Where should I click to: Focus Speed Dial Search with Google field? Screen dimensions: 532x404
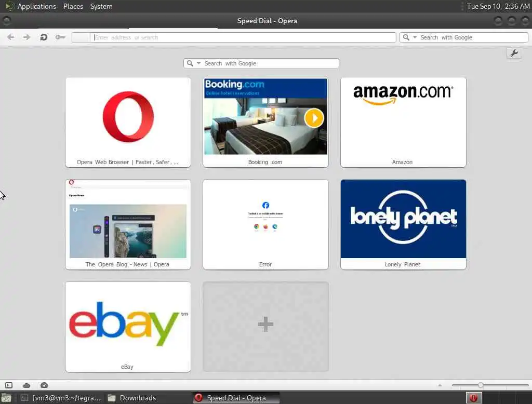261,63
